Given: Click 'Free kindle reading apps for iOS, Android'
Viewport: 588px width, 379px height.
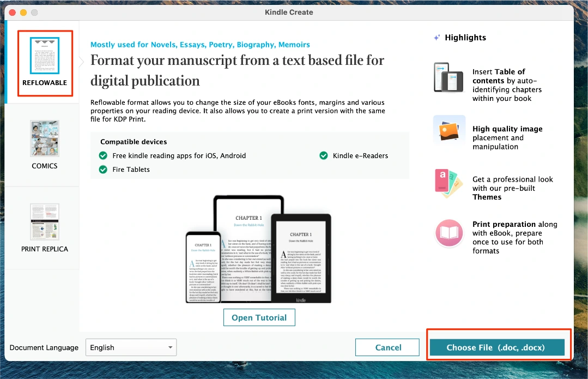Looking at the screenshot, I should [x=179, y=156].
